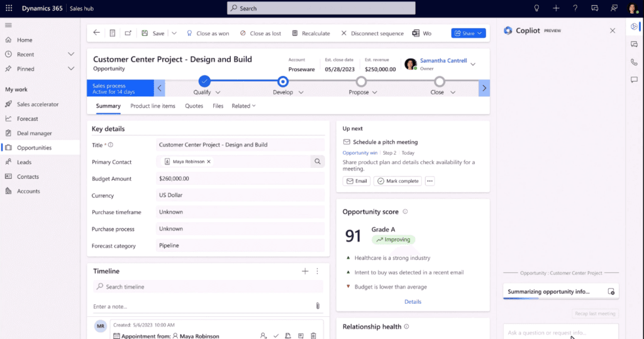Click Disconnect sequence command
The width and height of the screenshot is (644, 339).
pyautogui.click(x=372, y=33)
